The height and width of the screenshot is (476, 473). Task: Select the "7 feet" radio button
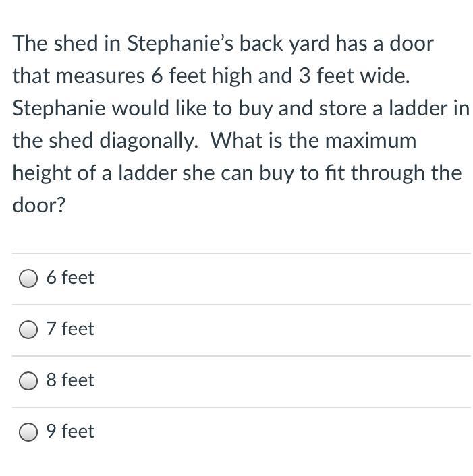[28, 330]
